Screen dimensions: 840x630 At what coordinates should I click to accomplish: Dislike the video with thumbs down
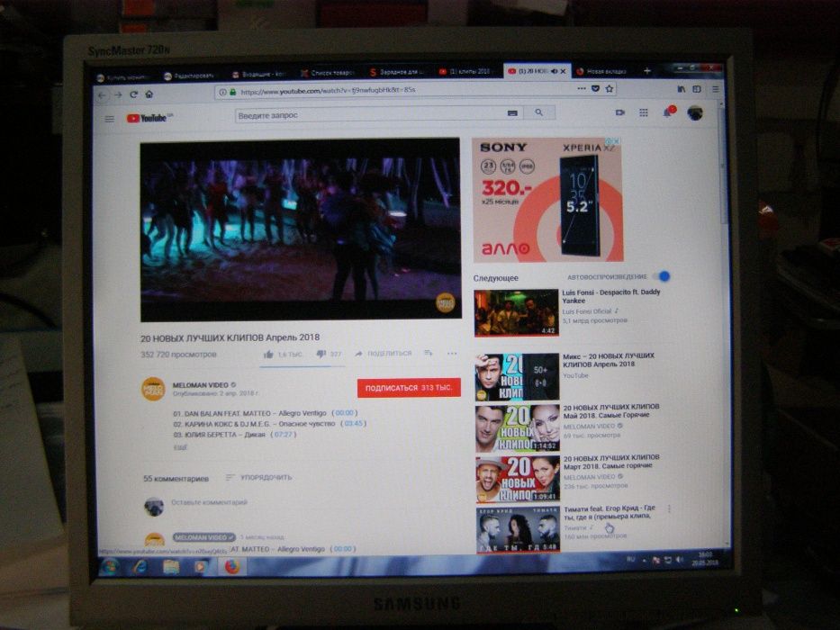click(321, 354)
